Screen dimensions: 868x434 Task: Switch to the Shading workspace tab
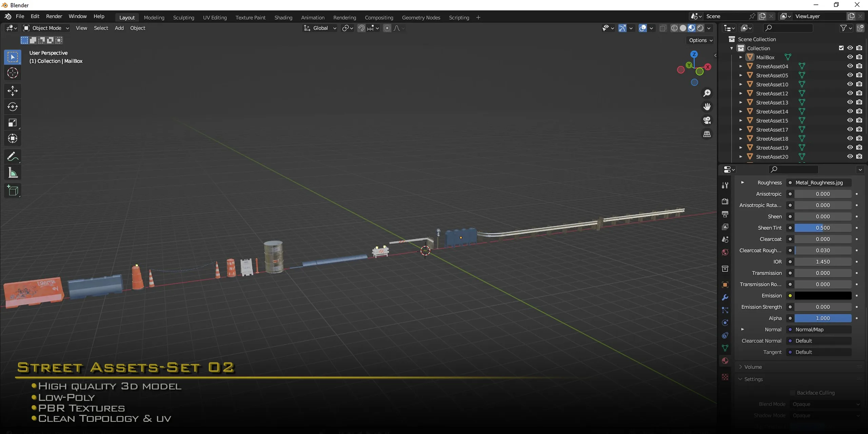coord(283,18)
